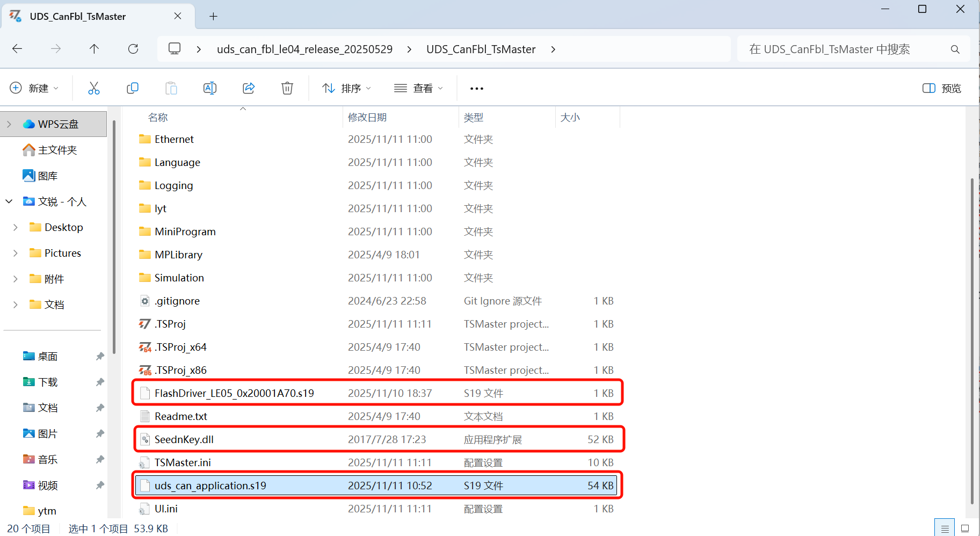This screenshot has width=980, height=536.
Task: Sort by the 修改日期 column header
Action: (x=367, y=117)
